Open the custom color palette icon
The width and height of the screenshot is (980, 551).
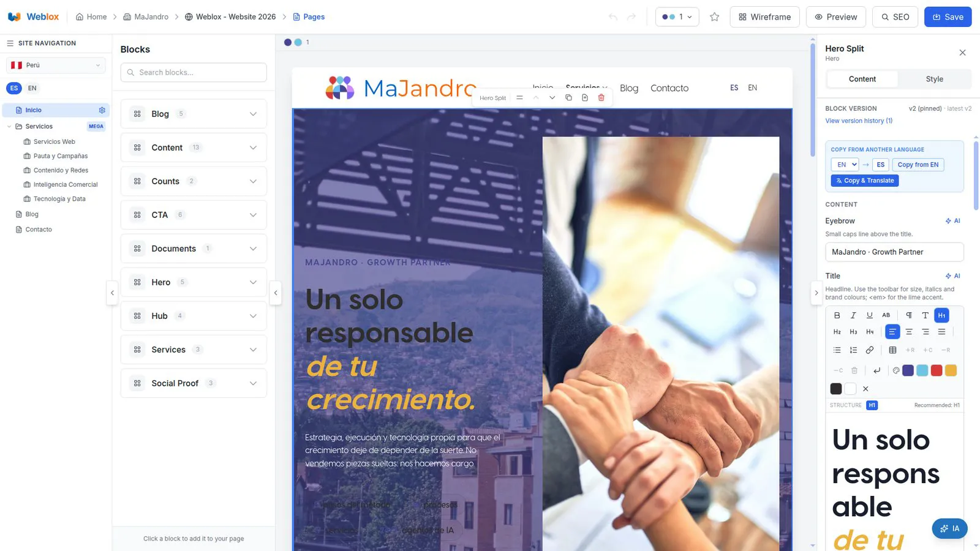click(x=896, y=370)
